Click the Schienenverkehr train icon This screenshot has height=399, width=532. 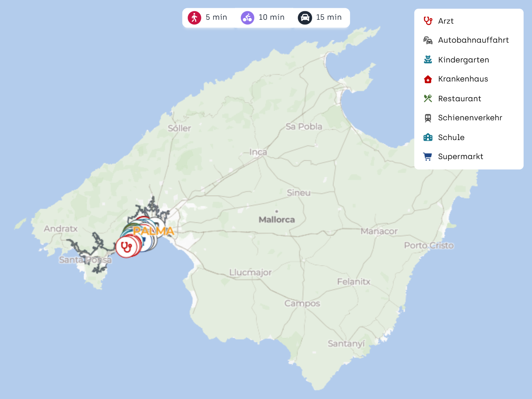428,118
